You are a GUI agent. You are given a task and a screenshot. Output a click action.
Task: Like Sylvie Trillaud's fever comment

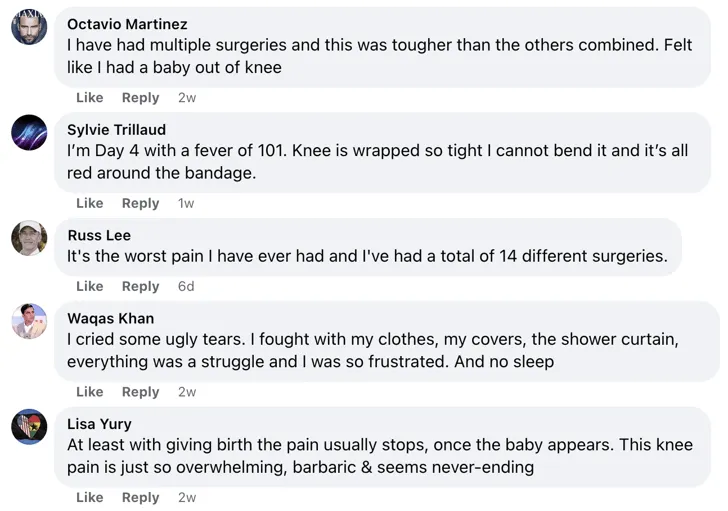point(90,203)
